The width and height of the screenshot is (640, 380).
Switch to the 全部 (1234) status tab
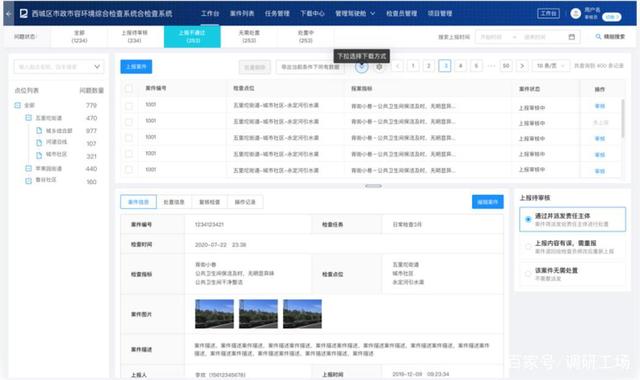(79, 37)
